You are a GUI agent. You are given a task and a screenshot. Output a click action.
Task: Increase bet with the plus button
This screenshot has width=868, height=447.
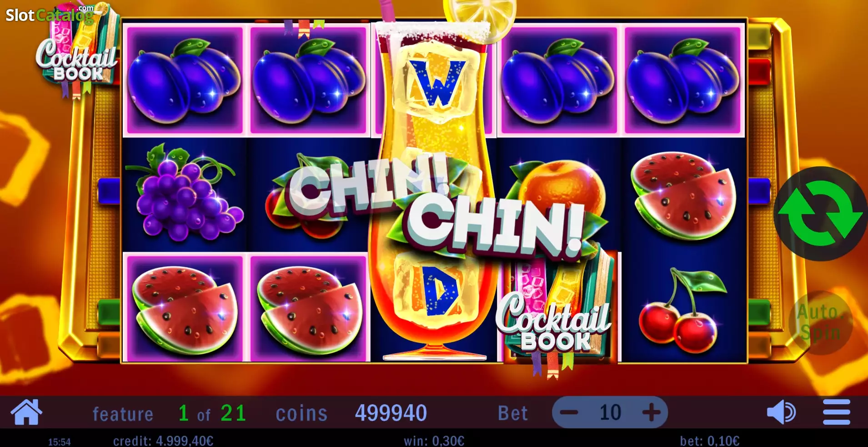pyautogui.click(x=651, y=413)
